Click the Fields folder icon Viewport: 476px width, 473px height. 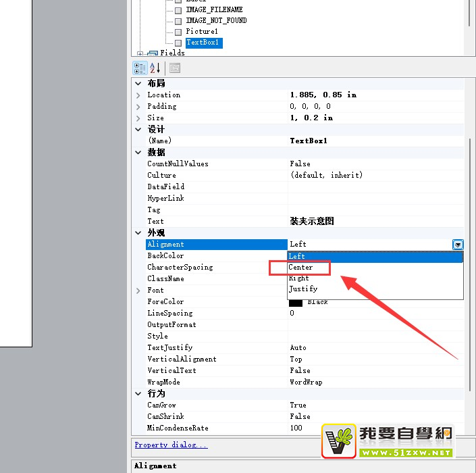click(x=152, y=53)
